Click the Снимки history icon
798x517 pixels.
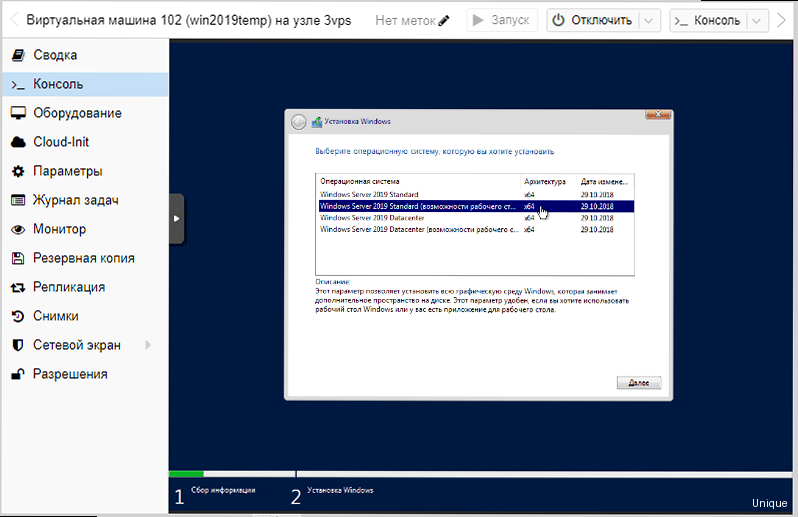[x=17, y=316]
